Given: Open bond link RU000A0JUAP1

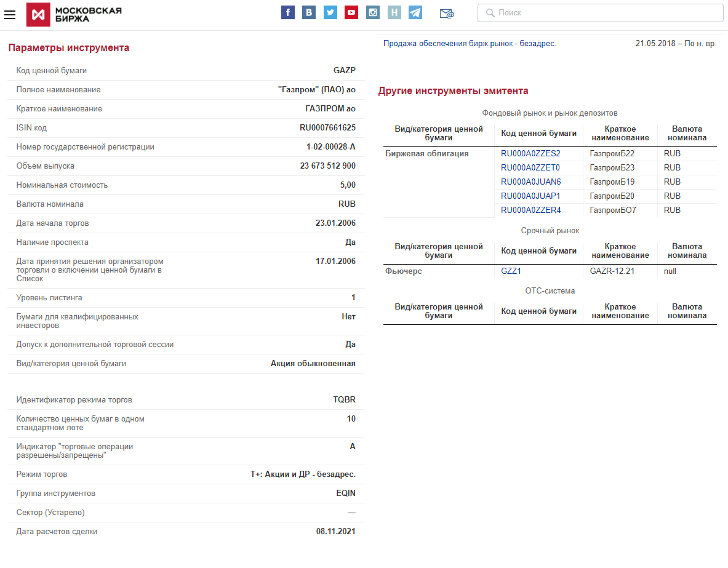Looking at the screenshot, I should click(530, 196).
